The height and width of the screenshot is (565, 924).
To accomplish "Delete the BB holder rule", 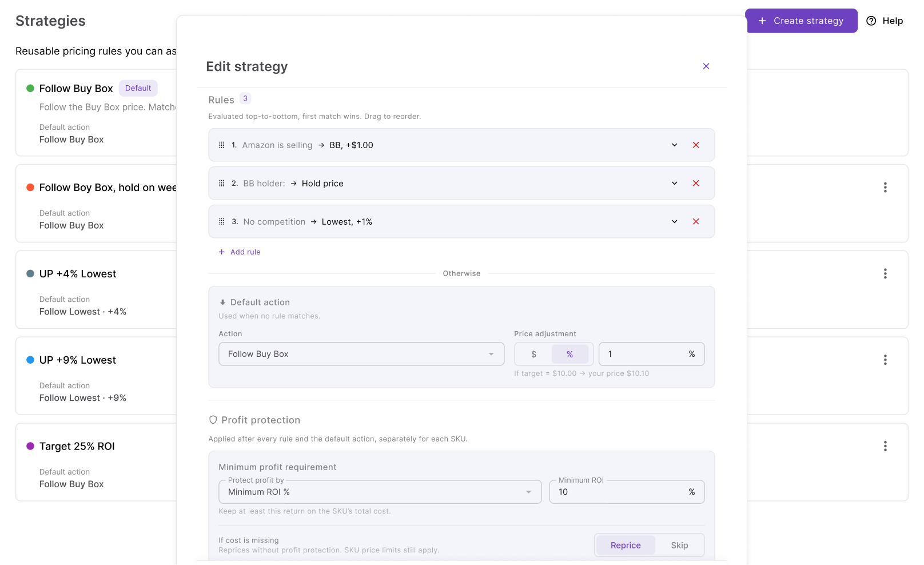I will click(696, 184).
